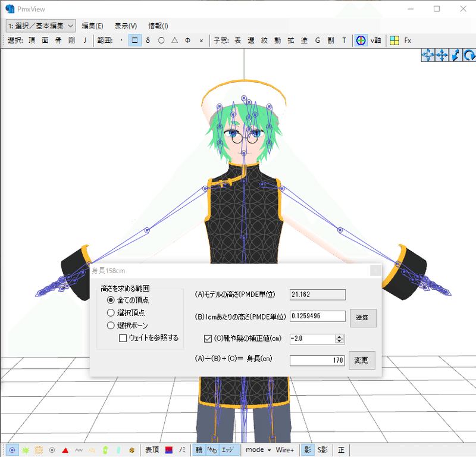Open the 編集(E) menu
Image resolution: width=476 pixels, height=457 pixels.
93,26
